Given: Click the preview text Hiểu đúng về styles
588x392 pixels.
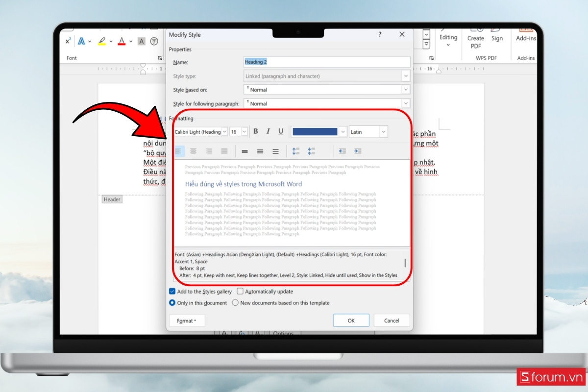Looking at the screenshot, I should click(x=244, y=184).
